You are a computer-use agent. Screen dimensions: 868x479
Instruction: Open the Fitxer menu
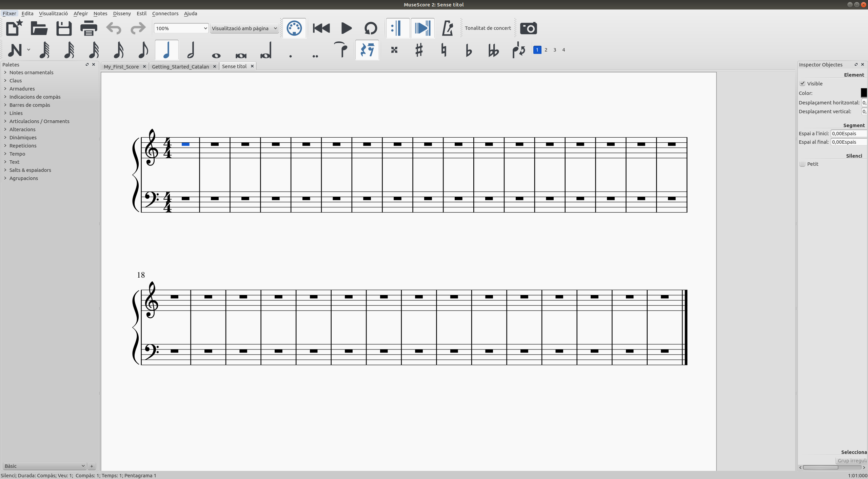[x=9, y=14]
